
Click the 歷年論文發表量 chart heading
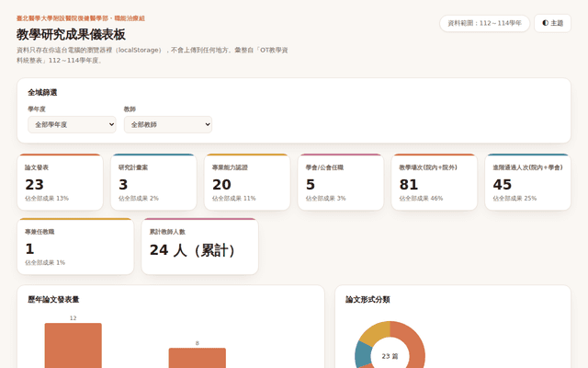53,299
